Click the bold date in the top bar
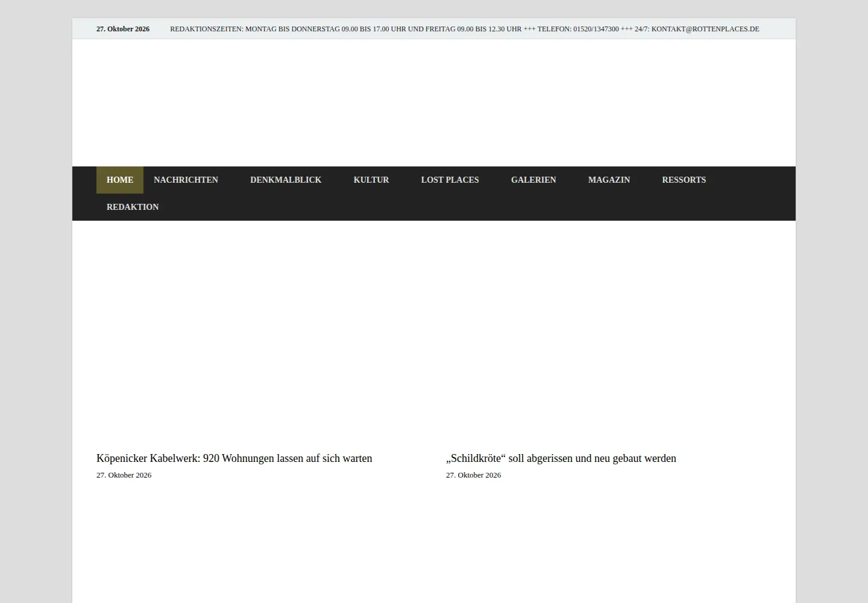This screenshot has width=868, height=603. pyautogui.click(x=123, y=29)
